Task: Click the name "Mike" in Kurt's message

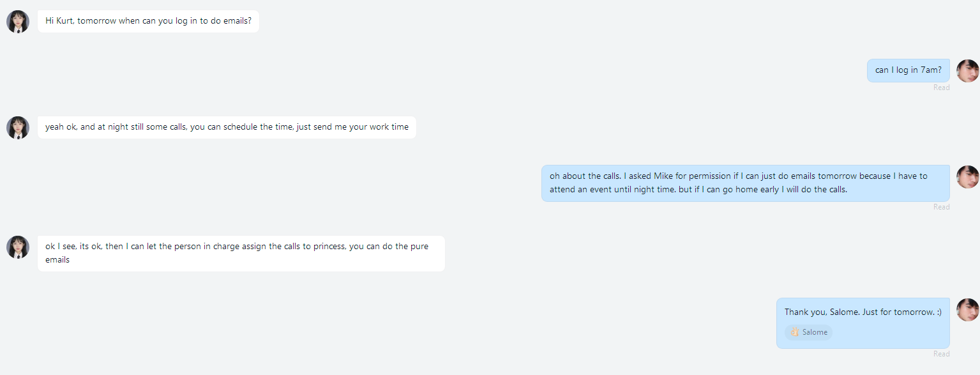Action: (x=664, y=176)
